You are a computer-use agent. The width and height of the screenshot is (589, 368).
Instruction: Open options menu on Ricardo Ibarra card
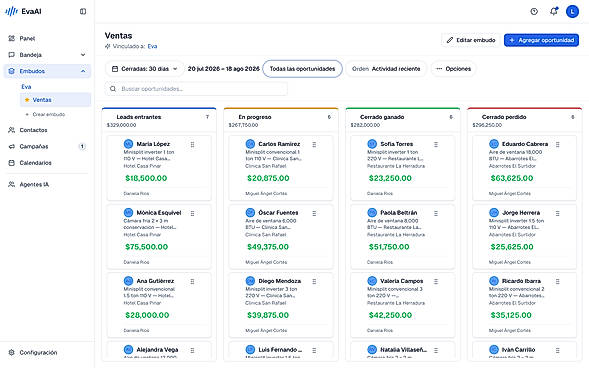[x=557, y=281]
